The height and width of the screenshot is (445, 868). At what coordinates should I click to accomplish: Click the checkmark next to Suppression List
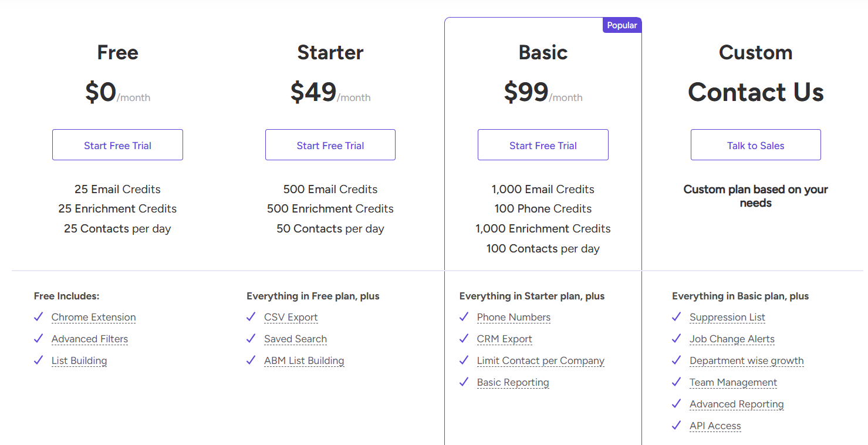(676, 317)
